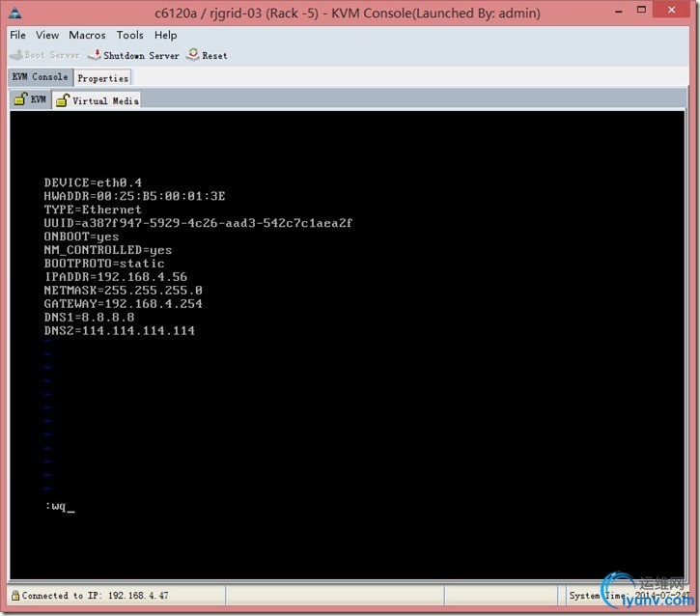
Task: Maximize the KVM Console window
Action: 641,10
